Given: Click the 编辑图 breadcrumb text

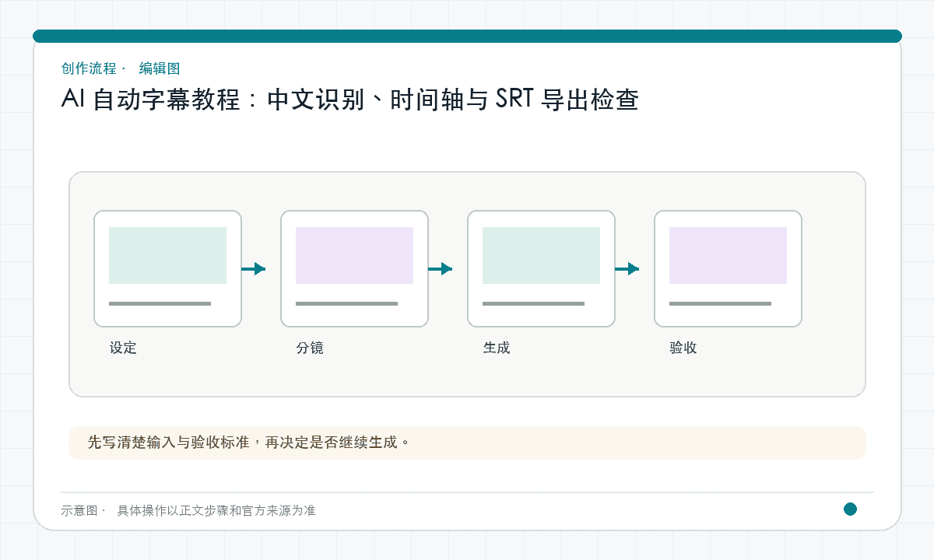Looking at the screenshot, I should pos(160,68).
